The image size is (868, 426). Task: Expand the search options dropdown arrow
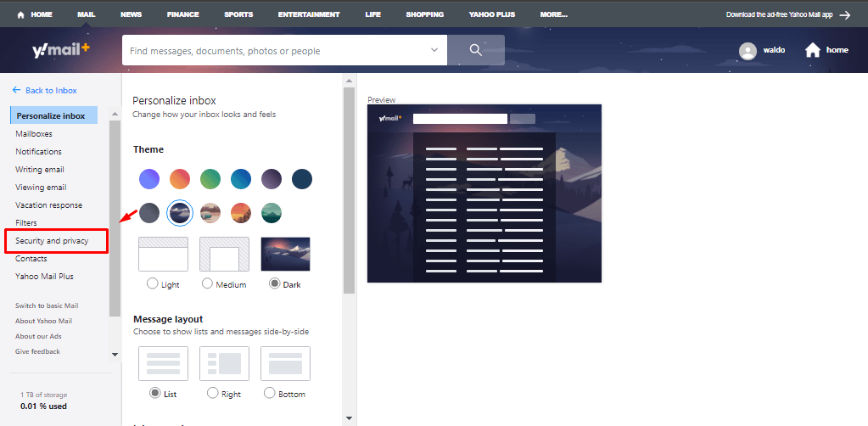click(x=434, y=50)
